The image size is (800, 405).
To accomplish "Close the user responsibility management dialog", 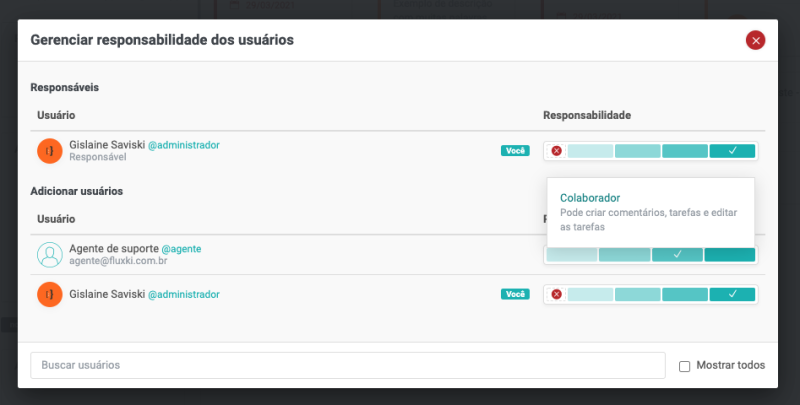I will point(755,40).
